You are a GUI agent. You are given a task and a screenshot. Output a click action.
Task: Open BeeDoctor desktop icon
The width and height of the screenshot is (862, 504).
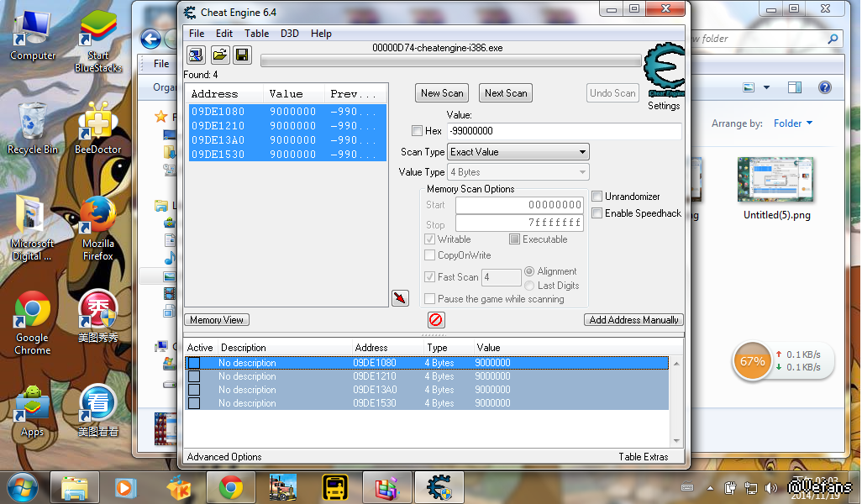[x=97, y=129]
